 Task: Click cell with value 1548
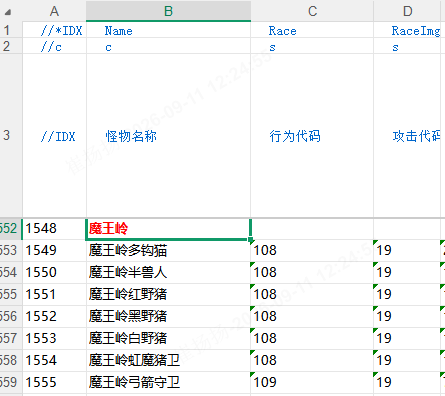(54, 229)
